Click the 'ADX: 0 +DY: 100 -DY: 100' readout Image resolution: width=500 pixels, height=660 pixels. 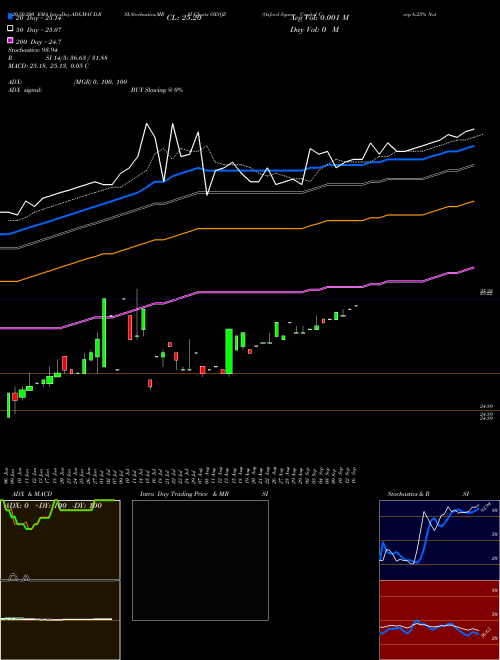click(x=53, y=505)
